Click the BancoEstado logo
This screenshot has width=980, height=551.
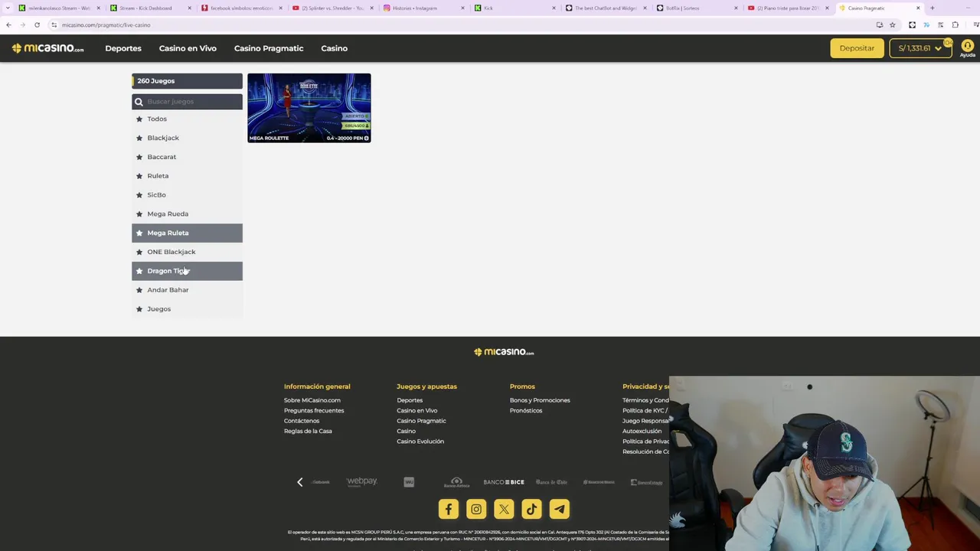(x=646, y=482)
